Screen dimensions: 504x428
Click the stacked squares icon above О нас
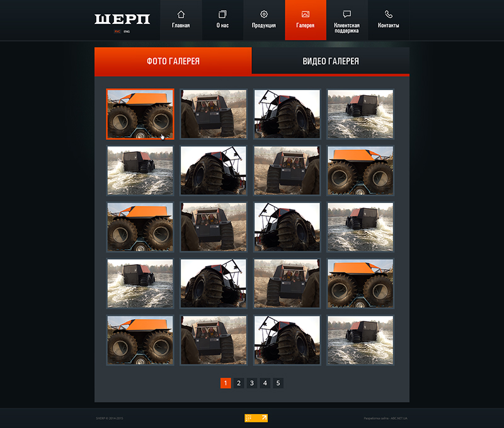coord(222,14)
